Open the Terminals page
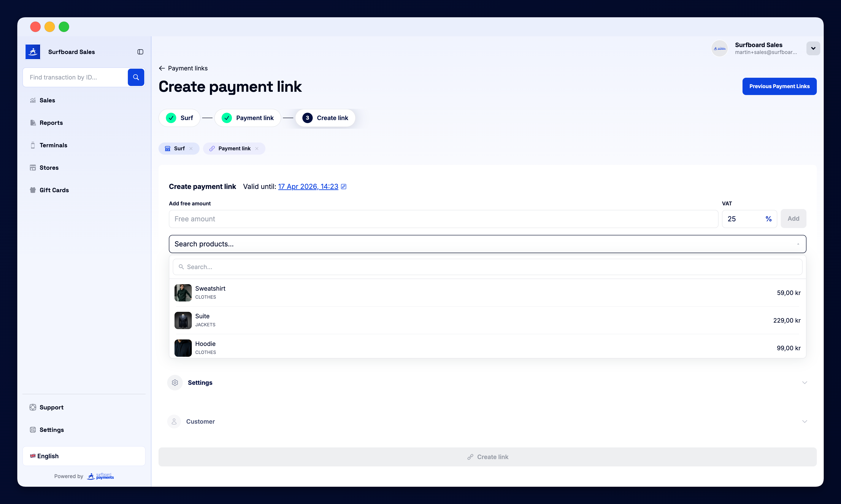This screenshot has width=841, height=504. (53, 145)
